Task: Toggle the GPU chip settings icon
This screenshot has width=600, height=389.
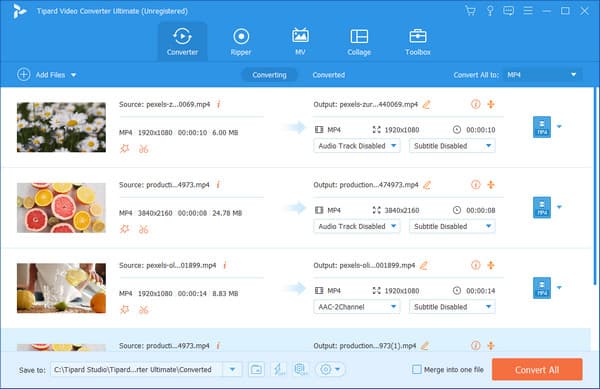Action: coord(301,369)
